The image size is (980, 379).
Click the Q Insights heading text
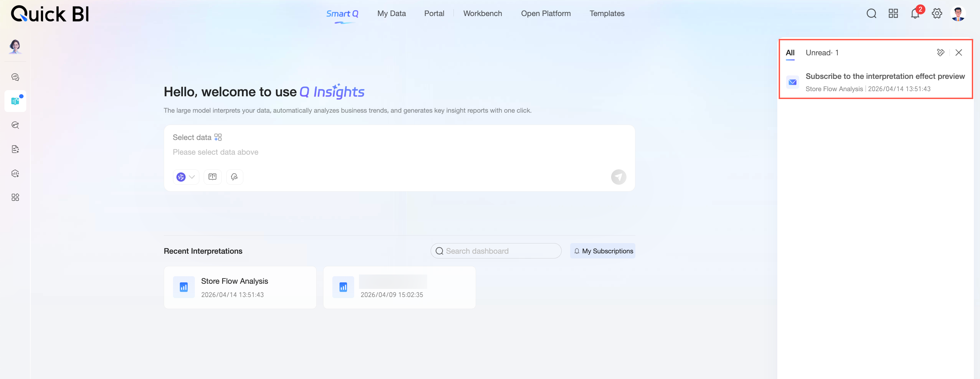tap(332, 92)
